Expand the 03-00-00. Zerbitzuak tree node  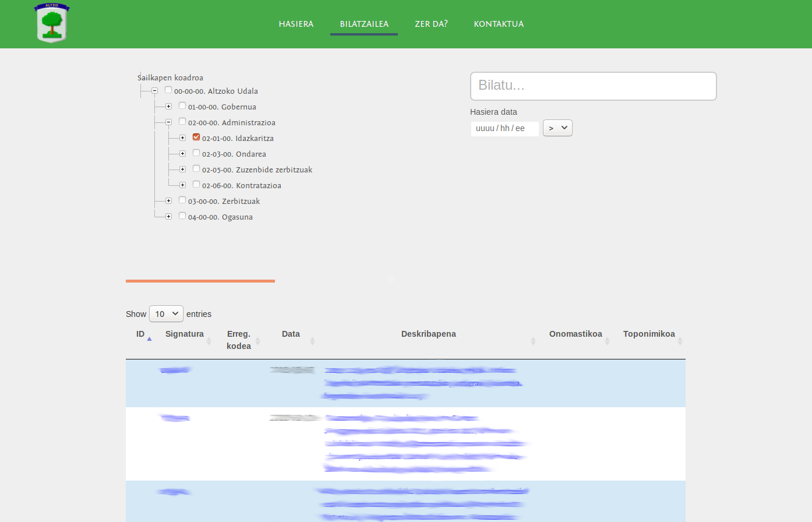[x=168, y=201]
